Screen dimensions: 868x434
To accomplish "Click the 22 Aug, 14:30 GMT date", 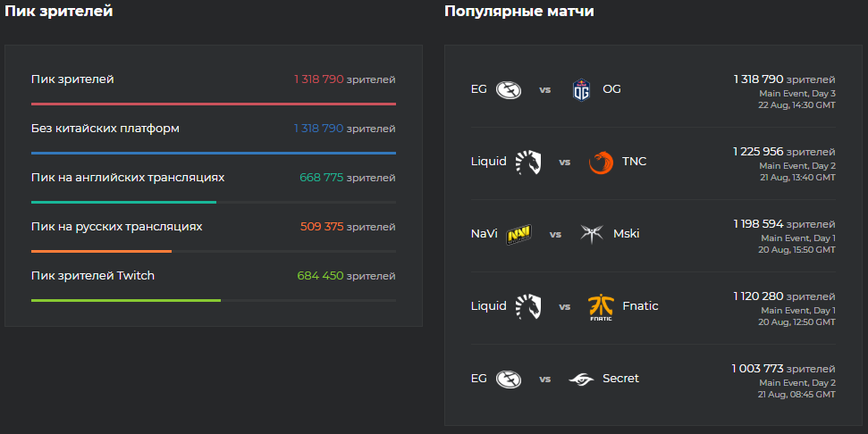I will (797, 105).
